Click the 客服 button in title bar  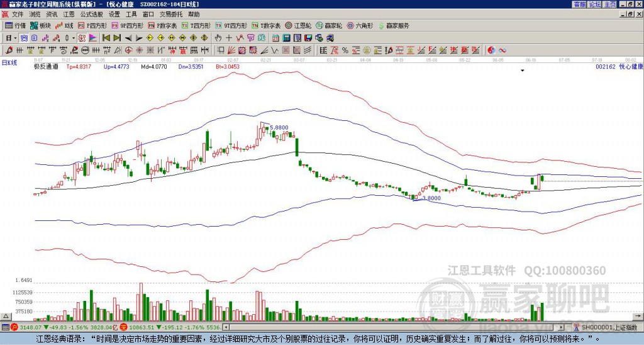(579, 4)
